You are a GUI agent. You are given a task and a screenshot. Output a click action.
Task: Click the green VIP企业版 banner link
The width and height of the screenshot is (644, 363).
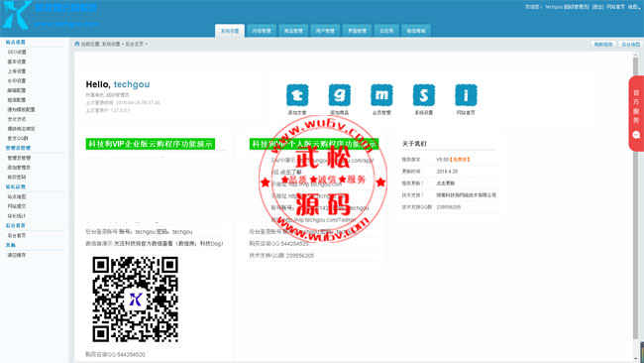[x=151, y=144]
